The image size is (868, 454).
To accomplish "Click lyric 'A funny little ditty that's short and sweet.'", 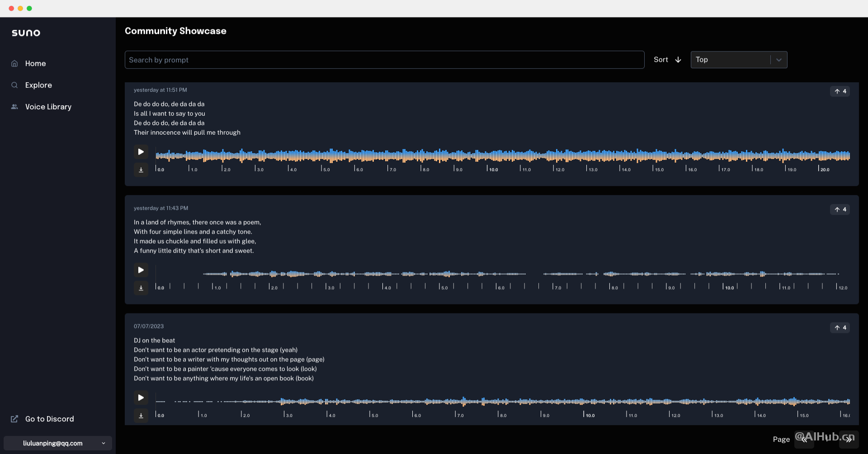I will [194, 251].
